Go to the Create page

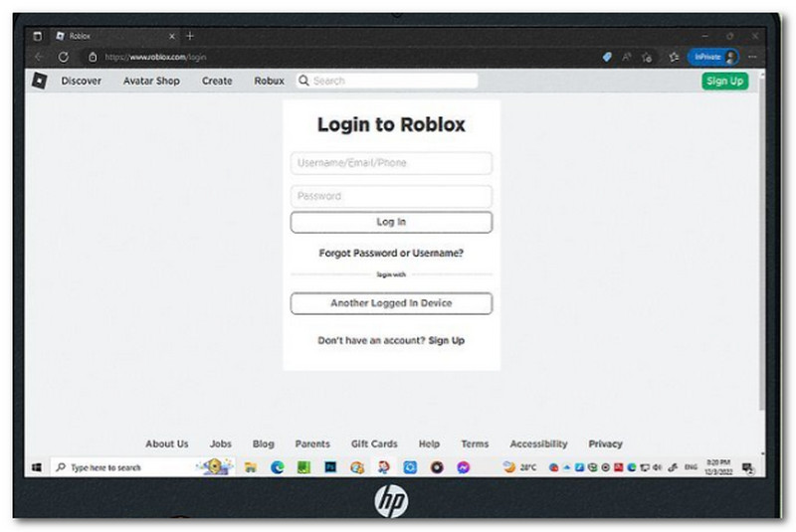coord(217,82)
